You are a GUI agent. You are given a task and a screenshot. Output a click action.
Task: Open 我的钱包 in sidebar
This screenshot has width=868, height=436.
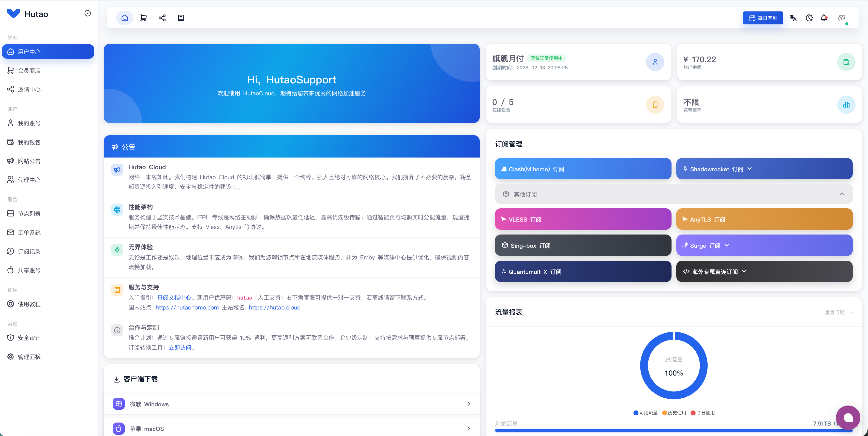coord(48,142)
